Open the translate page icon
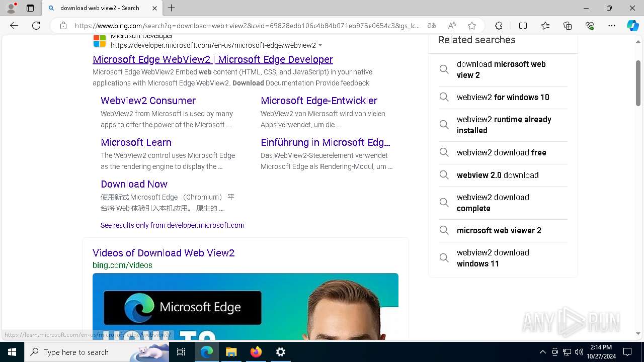The height and width of the screenshot is (362, 644). [x=432, y=26]
